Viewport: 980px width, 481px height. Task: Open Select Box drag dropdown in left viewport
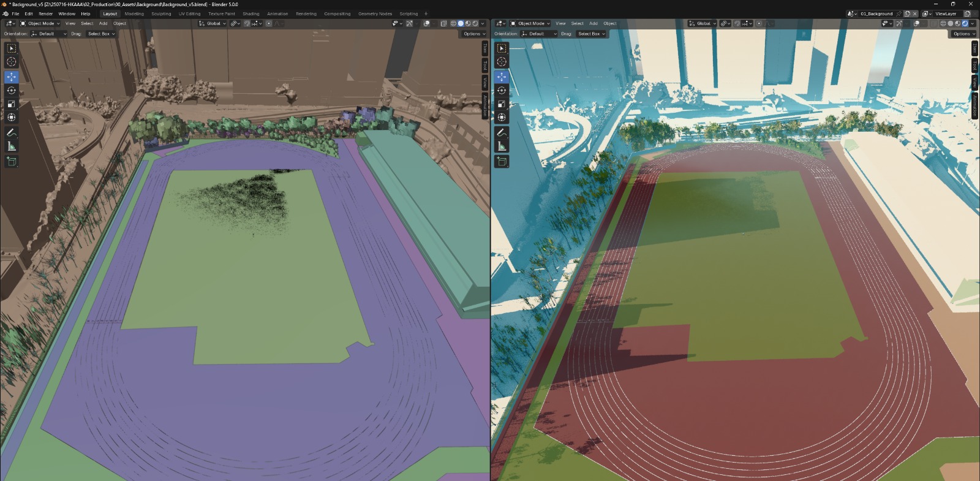click(101, 34)
